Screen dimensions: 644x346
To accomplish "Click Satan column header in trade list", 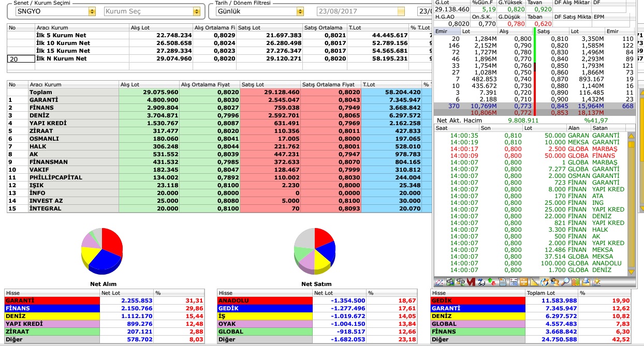I will point(608,127).
